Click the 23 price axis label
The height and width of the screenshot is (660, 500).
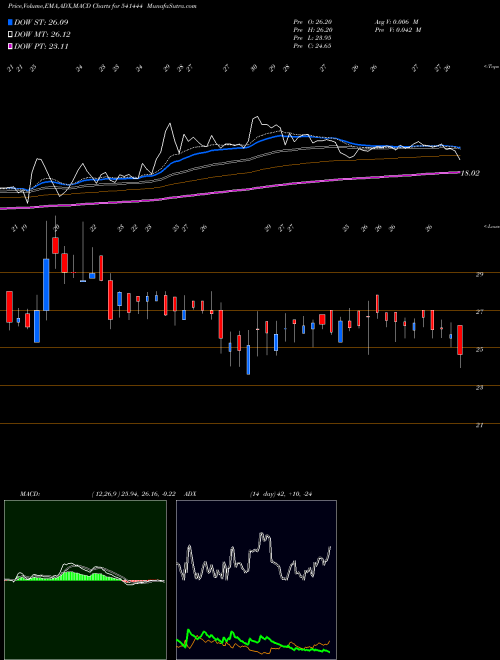[x=479, y=387]
